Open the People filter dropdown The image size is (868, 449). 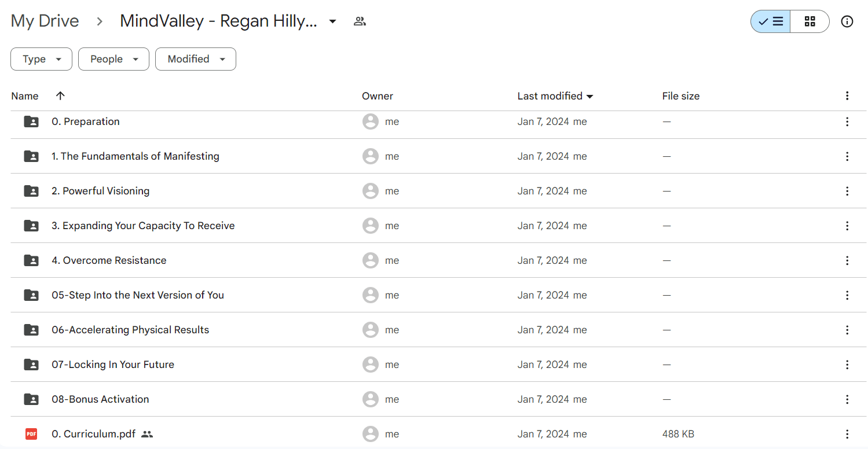tap(113, 59)
